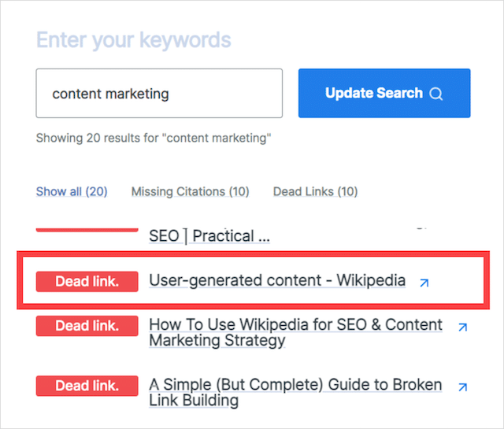Open the SEO | Practical ... result link
504x429 pixels.
click(209, 236)
